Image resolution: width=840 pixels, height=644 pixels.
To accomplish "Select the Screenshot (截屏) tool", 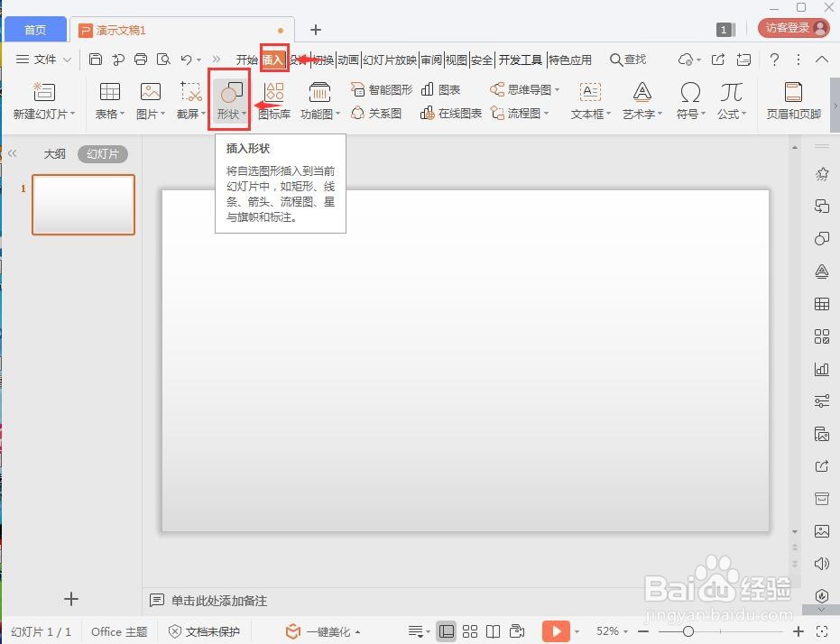I will click(x=190, y=92).
